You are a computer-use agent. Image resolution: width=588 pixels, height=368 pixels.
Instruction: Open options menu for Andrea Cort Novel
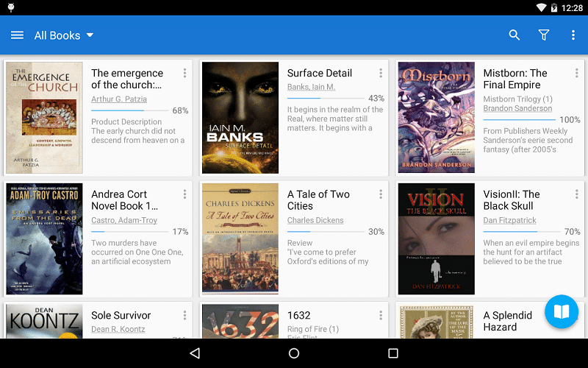pos(184,194)
